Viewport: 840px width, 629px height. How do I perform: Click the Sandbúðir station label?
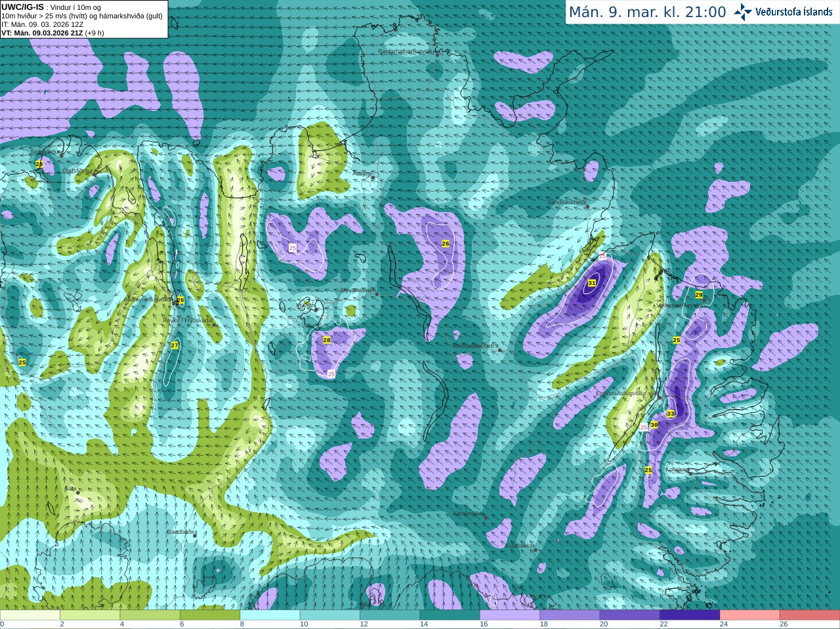(x=180, y=532)
